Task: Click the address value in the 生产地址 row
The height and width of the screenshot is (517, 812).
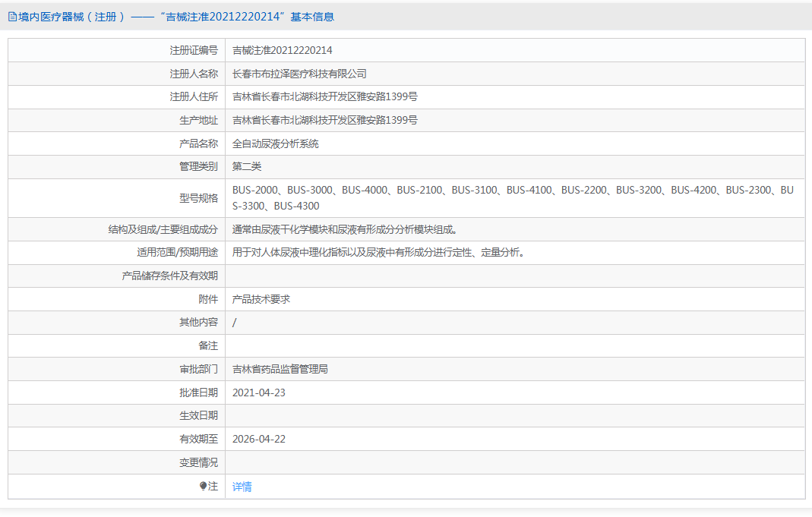Action: (324, 121)
